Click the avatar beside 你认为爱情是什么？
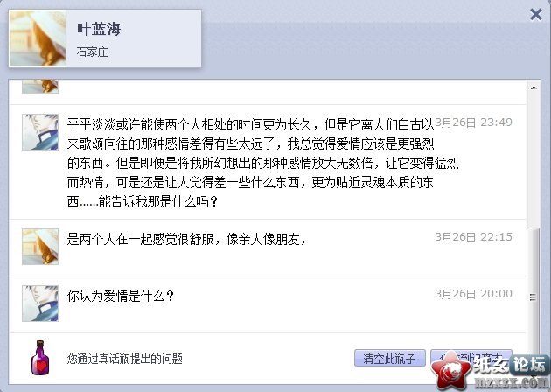 (40, 304)
